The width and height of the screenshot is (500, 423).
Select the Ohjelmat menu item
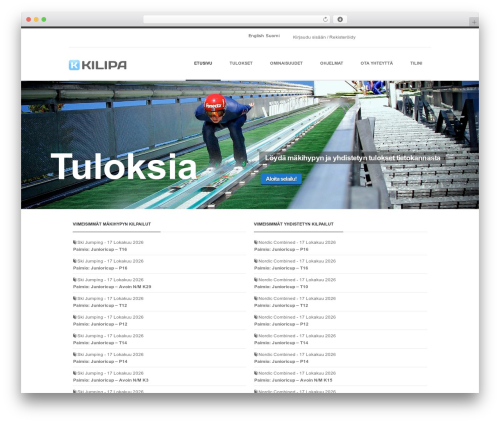(x=331, y=63)
